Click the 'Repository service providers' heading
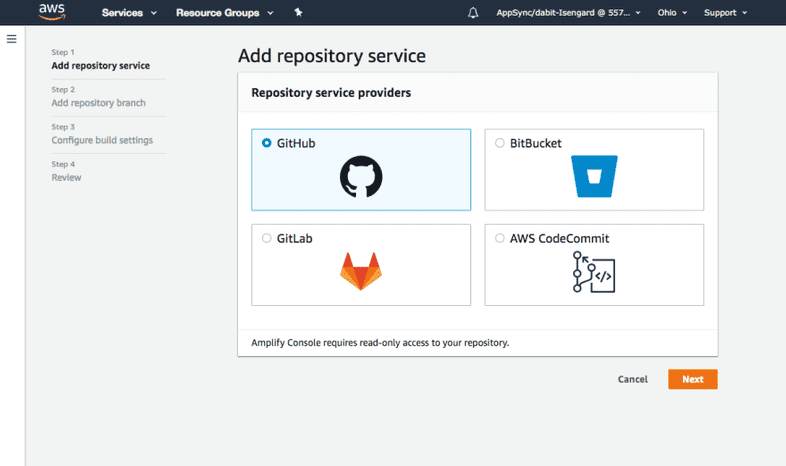The image size is (786, 466). tap(331, 93)
